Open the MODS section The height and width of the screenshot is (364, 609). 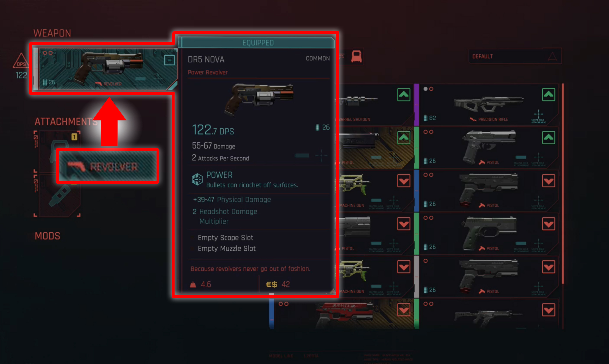[47, 236]
